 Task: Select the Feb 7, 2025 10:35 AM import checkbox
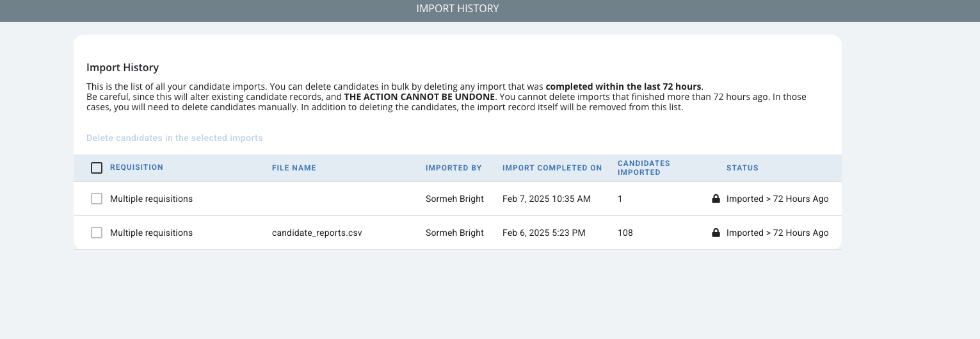point(97,199)
